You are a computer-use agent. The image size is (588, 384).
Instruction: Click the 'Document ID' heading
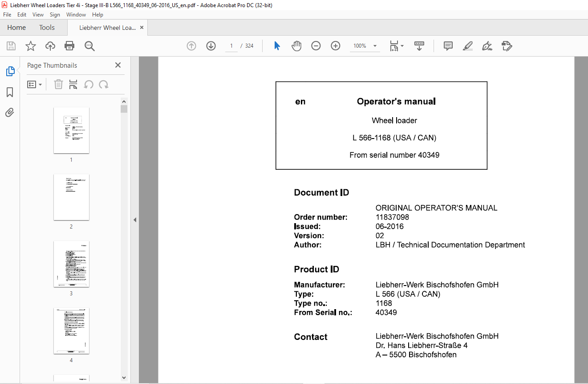tap(321, 192)
